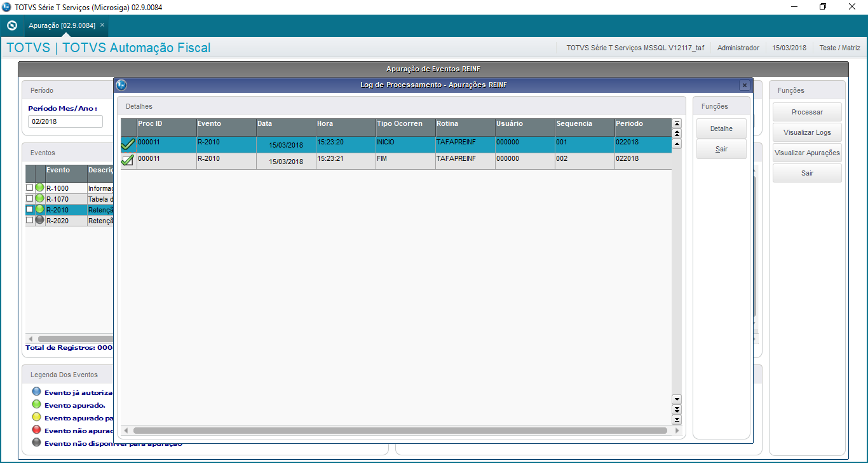
Task: Click the Log de Processamento dialog title icon
Action: pos(121,85)
